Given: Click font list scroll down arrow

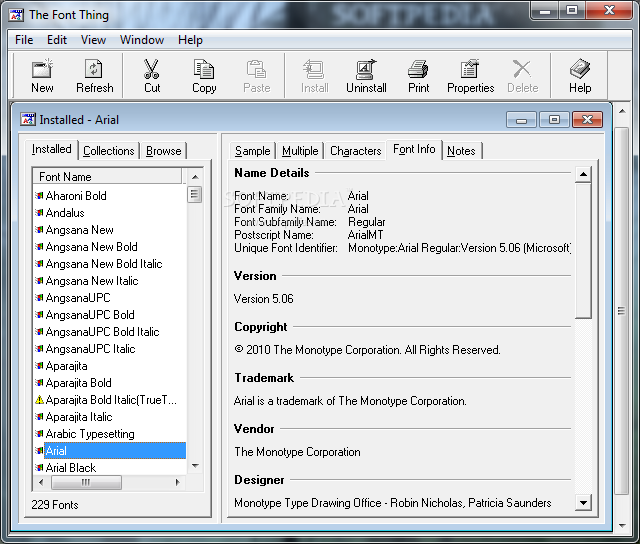Looking at the screenshot, I should pos(195,466).
